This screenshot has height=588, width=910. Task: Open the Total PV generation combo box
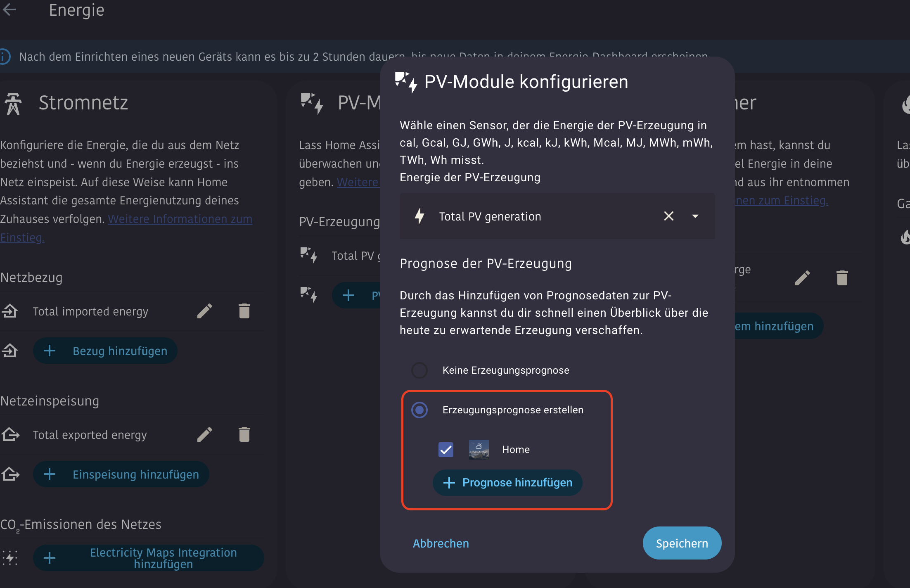pos(537,216)
